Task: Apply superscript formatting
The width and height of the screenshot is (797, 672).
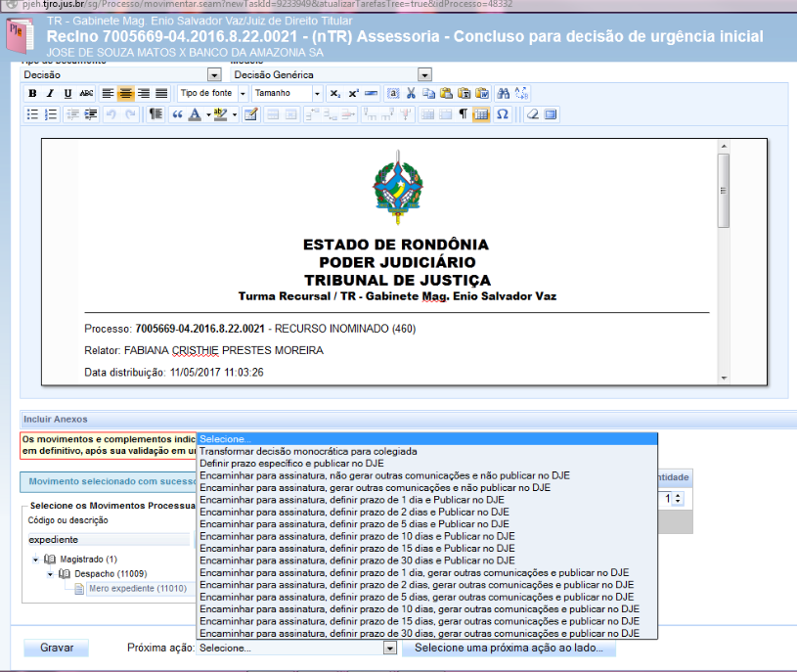Action: 353,93
